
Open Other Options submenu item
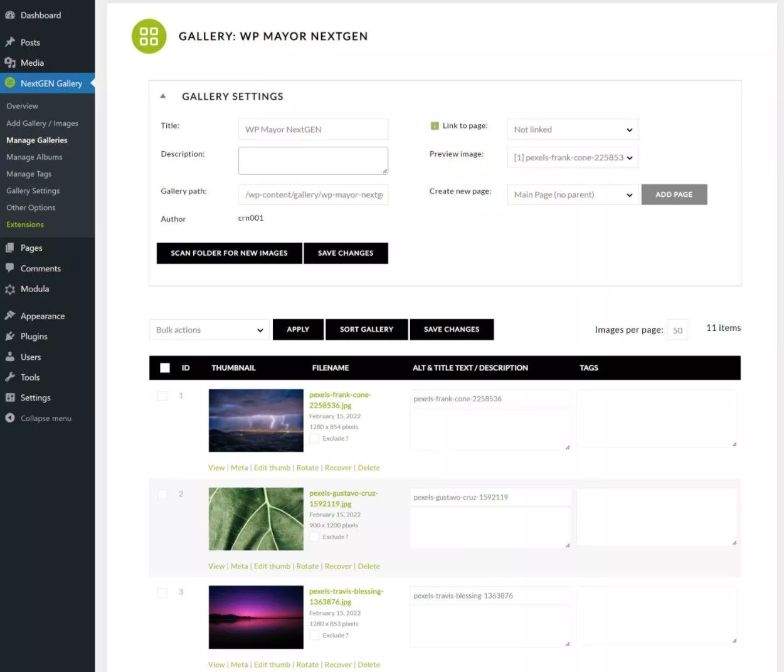pyautogui.click(x=31, y=207)
